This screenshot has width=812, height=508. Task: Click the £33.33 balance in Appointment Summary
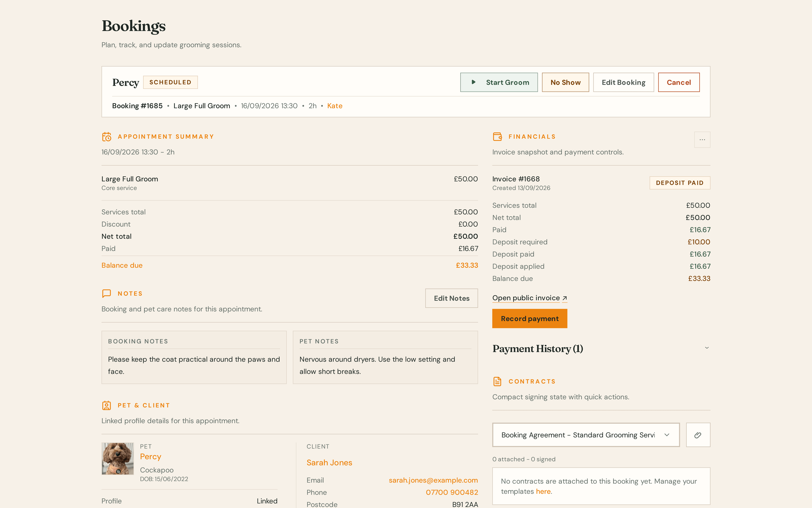(467, 265)
